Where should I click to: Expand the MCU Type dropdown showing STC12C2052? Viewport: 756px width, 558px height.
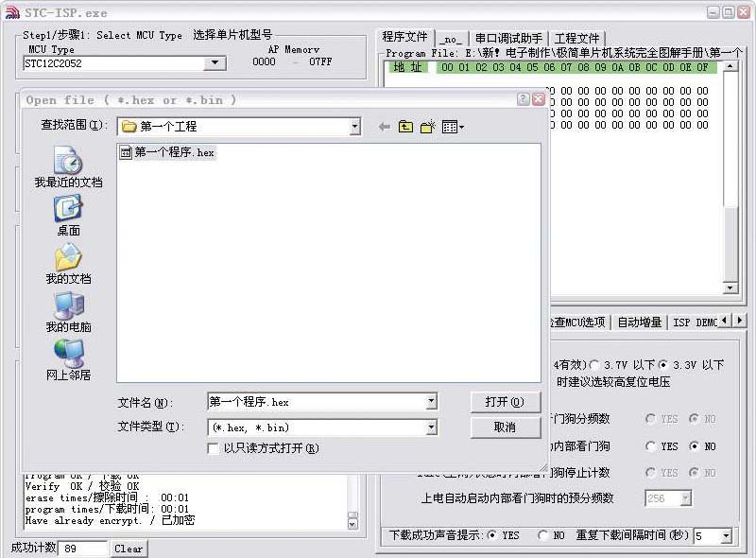[x=215, y=63]
